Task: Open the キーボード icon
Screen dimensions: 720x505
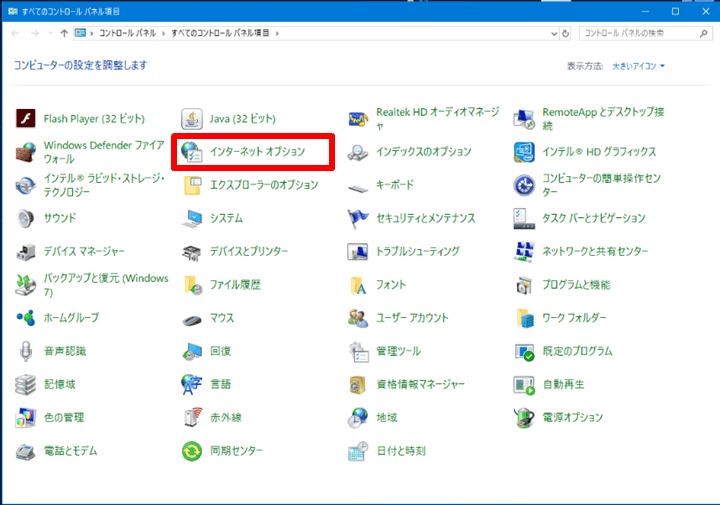Action: point(358,187)
